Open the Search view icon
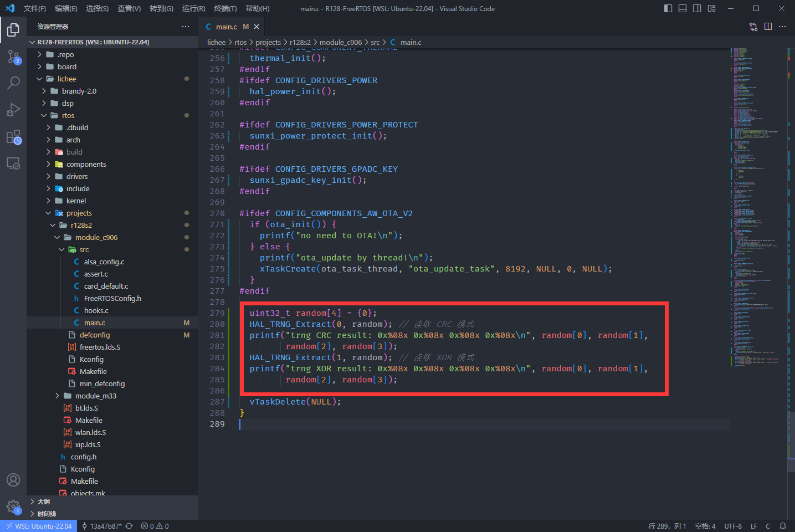 pyautogui.click(x=13, y=83)
